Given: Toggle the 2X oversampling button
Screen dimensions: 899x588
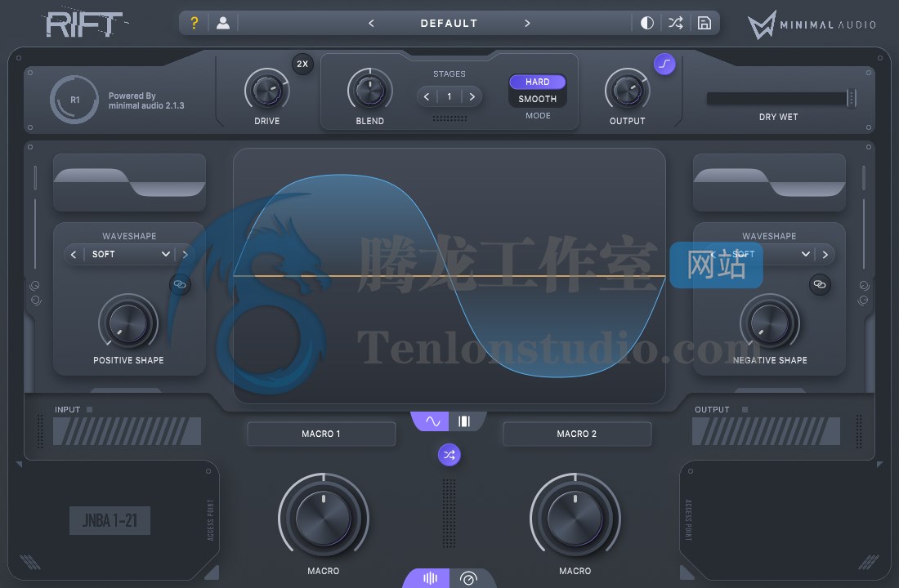Looking at the screenshot, I should point(302,65).
